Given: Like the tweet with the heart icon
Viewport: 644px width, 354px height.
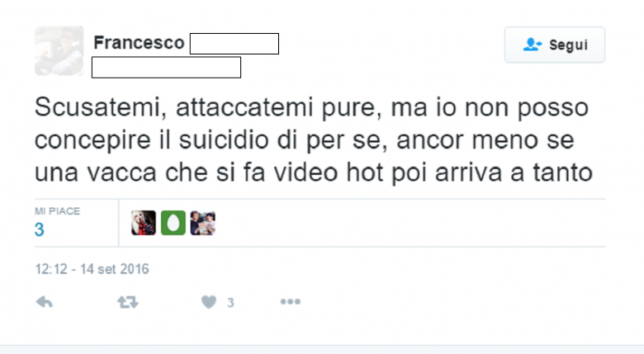Looking at the screenshot, I should tap(209, 302).
